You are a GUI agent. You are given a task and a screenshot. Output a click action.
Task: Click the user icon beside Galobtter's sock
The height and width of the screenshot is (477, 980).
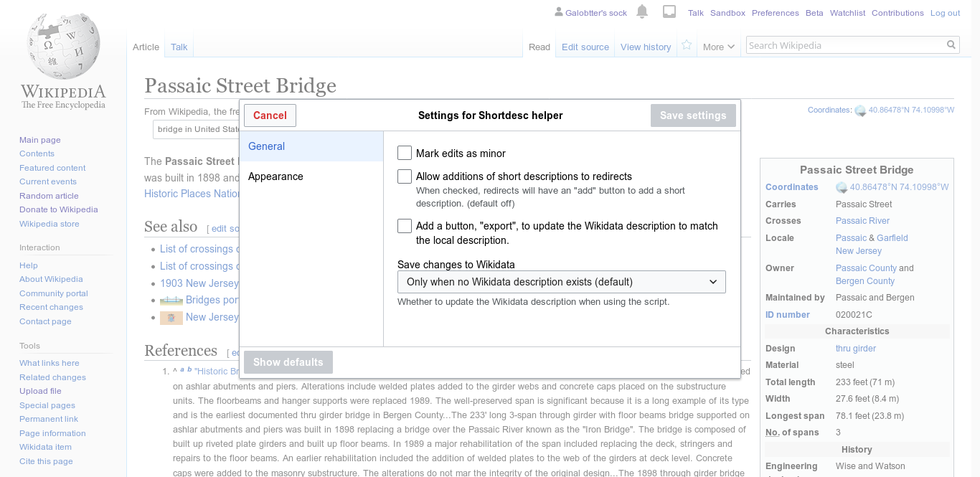[559, 12]
